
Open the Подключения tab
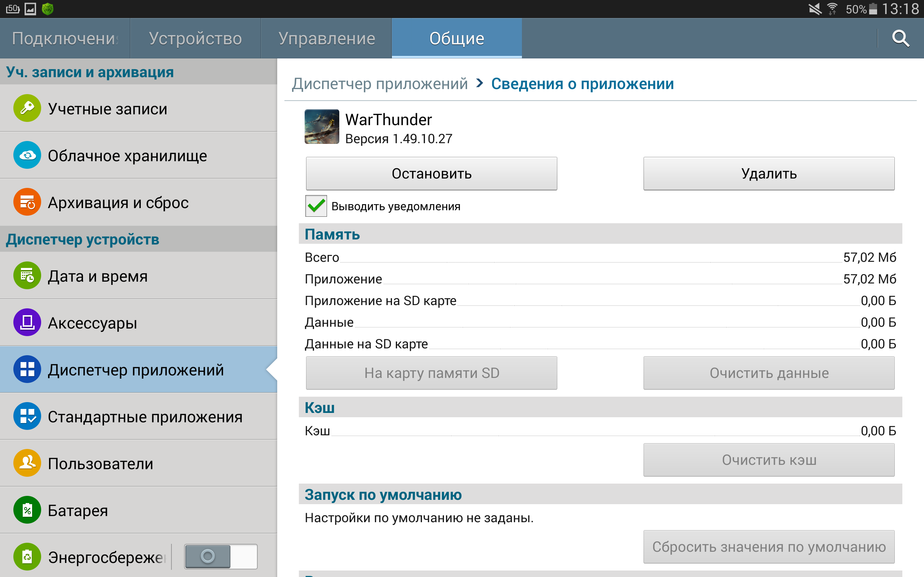click(x=65, y=39)
